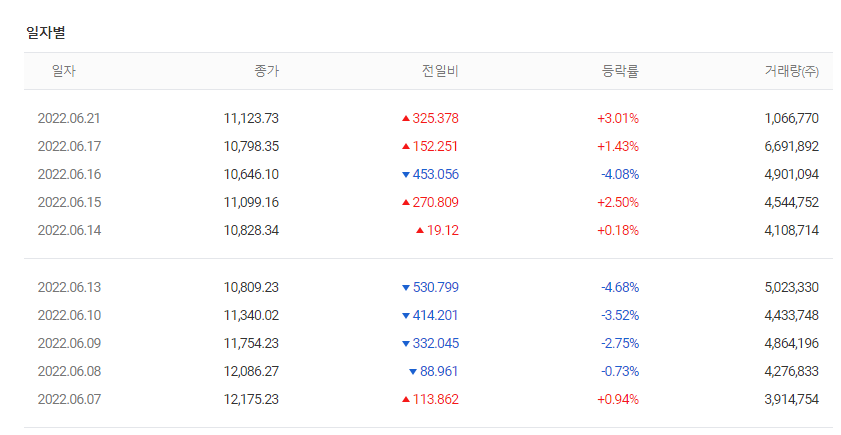
Task: Click closing price 10,828.34
Action: [x=251, y=230]
